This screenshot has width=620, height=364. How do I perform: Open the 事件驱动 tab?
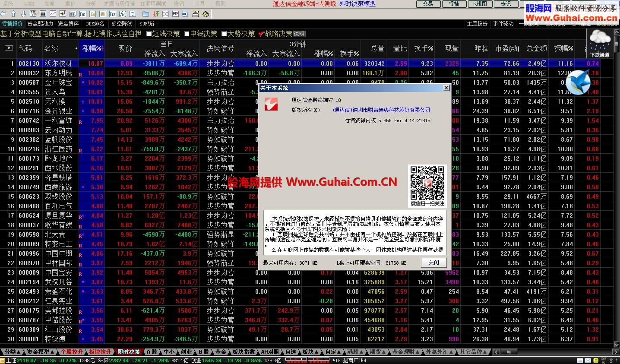[x=503, y=24]
